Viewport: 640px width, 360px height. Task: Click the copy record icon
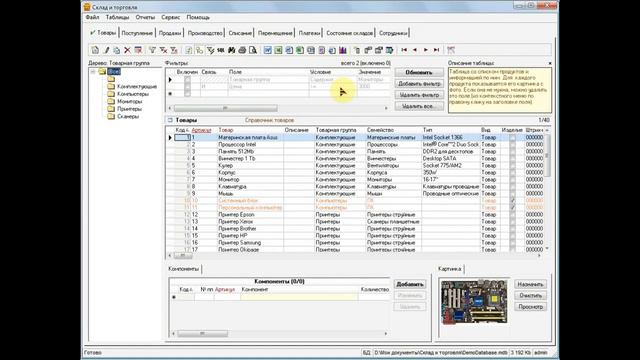click(117, 50)
